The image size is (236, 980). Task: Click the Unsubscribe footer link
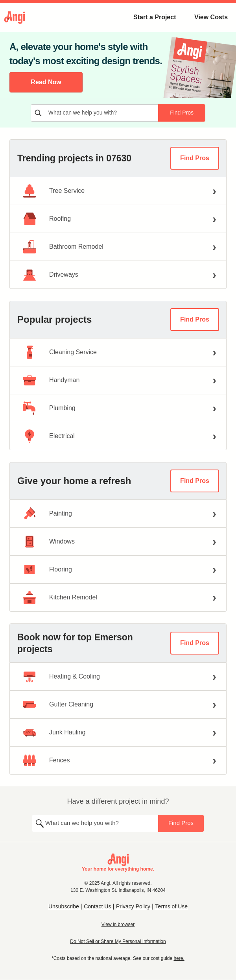(64, 906)
